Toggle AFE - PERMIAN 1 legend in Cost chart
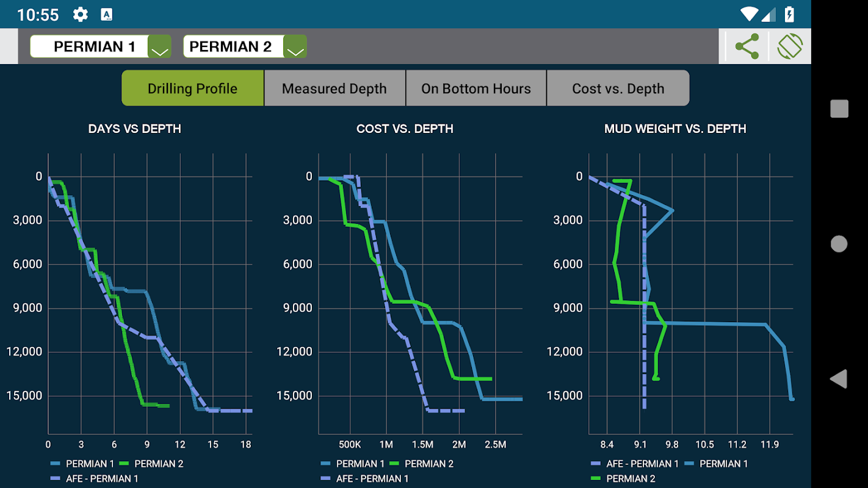Image resolution: width=868 pixels, height=488 pixels. click(x=364, y=479)
